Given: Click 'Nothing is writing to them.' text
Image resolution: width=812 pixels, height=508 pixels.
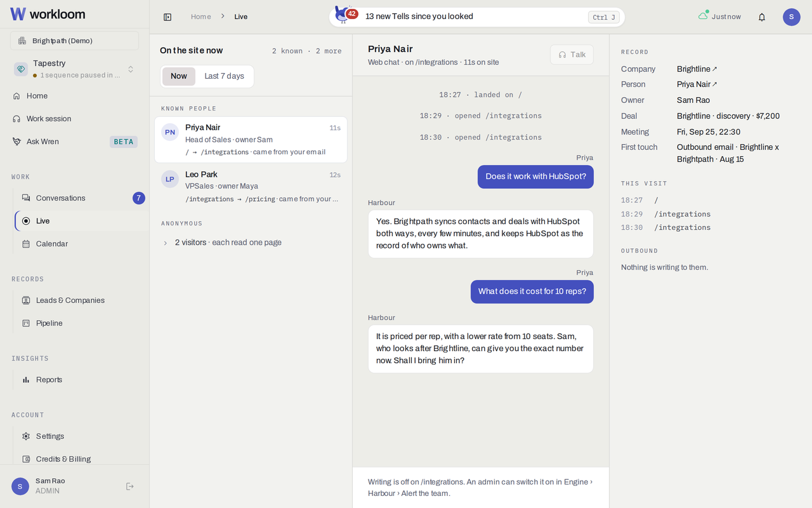Looking at the screenshot, I should click(x=665, y=267).
